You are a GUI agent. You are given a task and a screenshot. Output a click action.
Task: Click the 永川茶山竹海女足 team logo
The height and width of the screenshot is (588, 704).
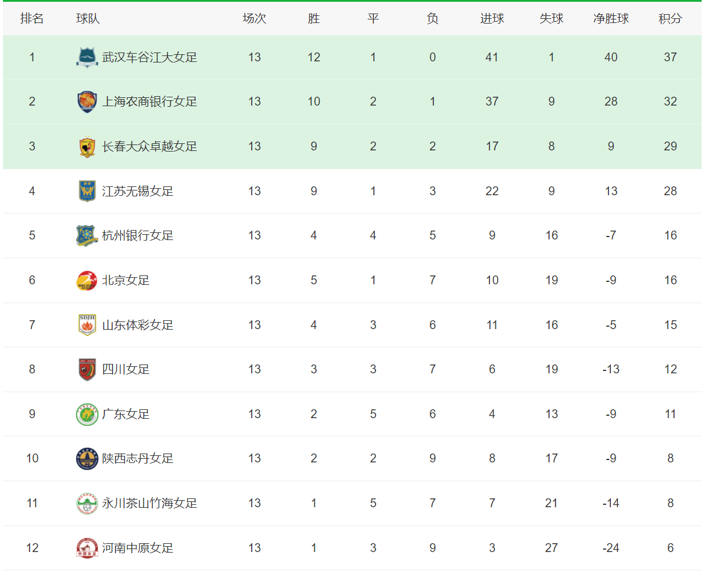tap(87, 503)
